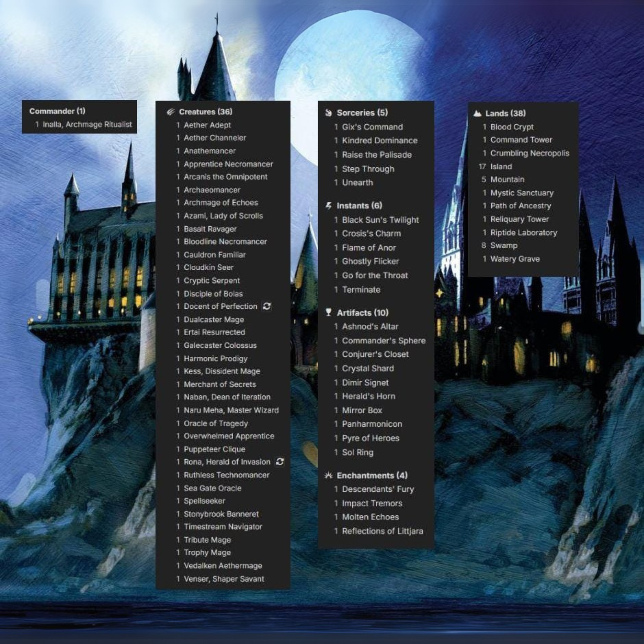Click the Creatures (36) section header

coord(205,112)
